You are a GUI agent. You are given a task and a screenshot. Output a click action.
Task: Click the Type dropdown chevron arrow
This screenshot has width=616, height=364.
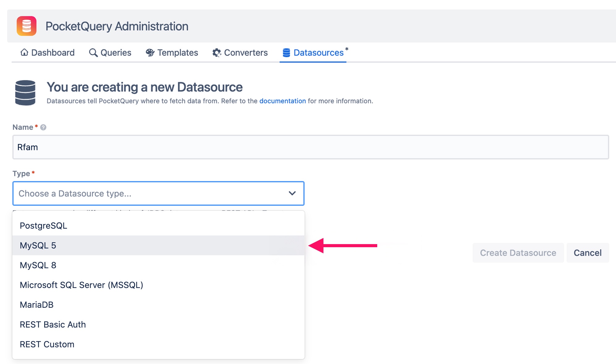(292, 193)
